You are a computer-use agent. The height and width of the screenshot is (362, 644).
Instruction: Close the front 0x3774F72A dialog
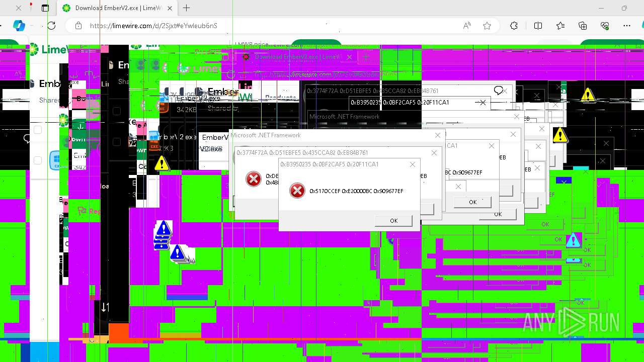point(434,153)
